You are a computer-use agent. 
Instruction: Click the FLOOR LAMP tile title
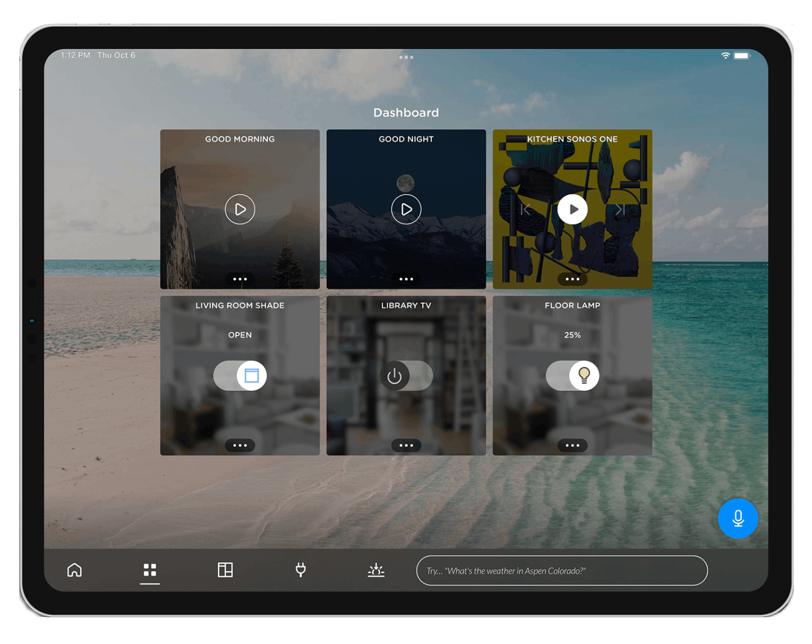pos(572,305)
